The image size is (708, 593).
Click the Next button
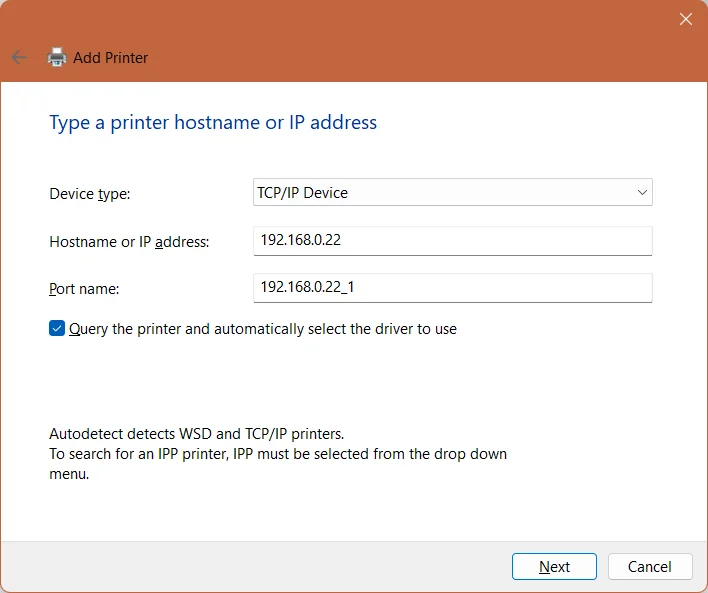[554, 566]
